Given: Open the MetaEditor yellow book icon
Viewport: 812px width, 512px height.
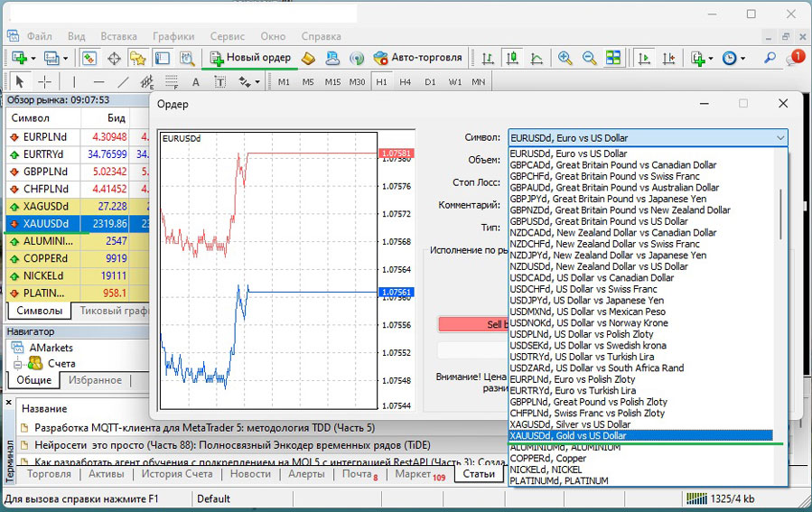Looking at the screenshot, I should pyautogui.click(x=308, y=58).
